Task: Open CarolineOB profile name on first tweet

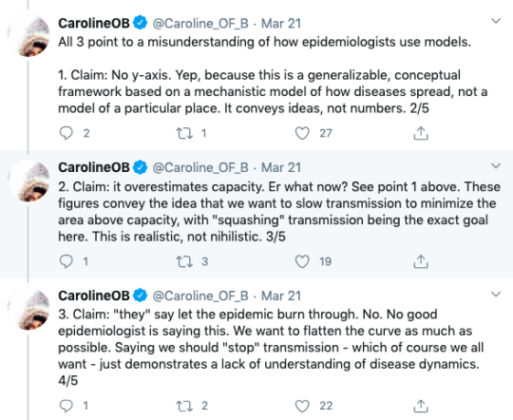Action: coord(94,23)
